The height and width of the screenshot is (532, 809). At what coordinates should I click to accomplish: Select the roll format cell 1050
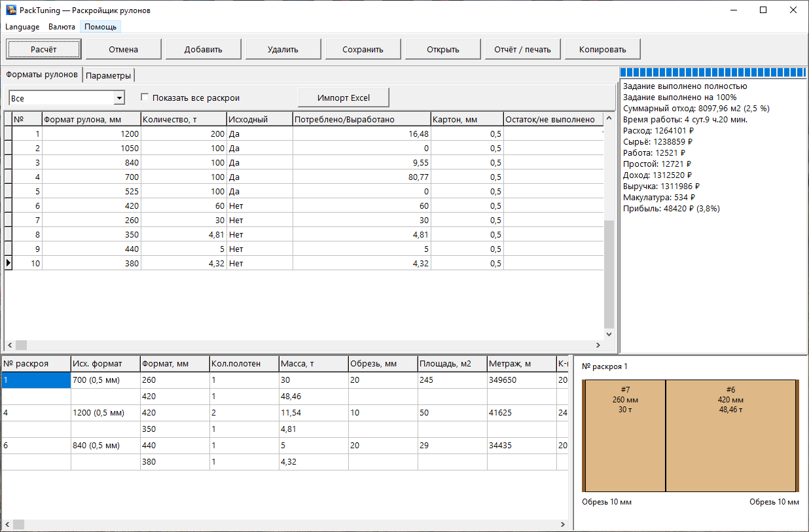(x=92, y=149)
